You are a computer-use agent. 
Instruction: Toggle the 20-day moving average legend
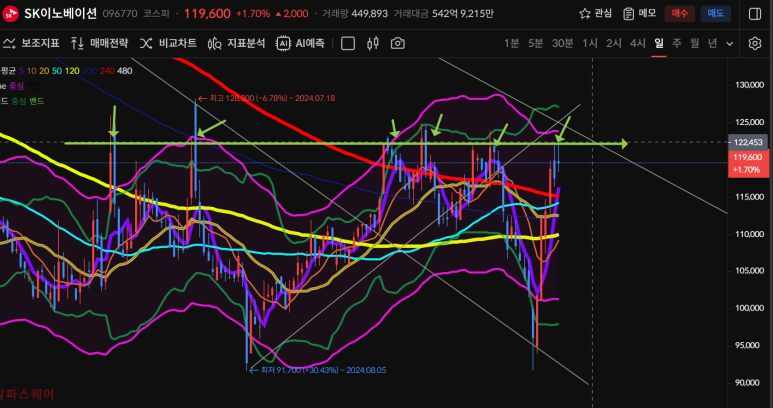pos(44,71)
